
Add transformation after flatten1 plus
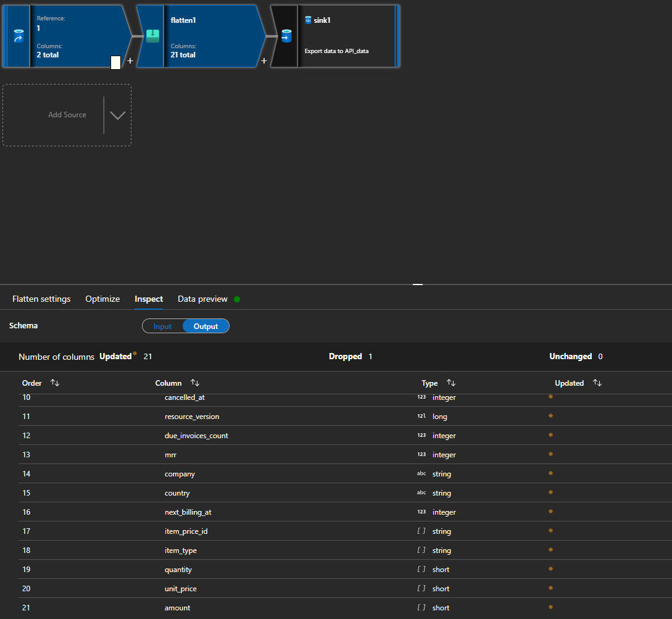[264, 61]
